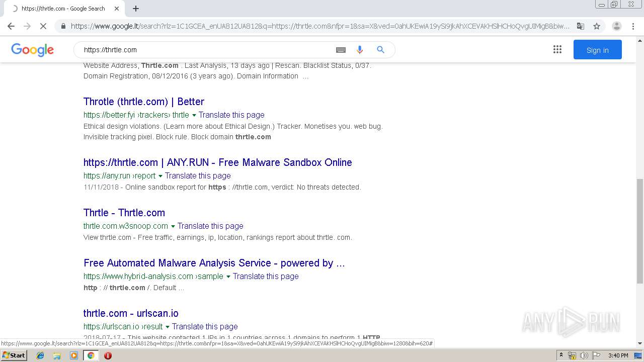
Task: Click Translate this page for w3snoop result
Action: pyautogui.click(x=210, y=226)
